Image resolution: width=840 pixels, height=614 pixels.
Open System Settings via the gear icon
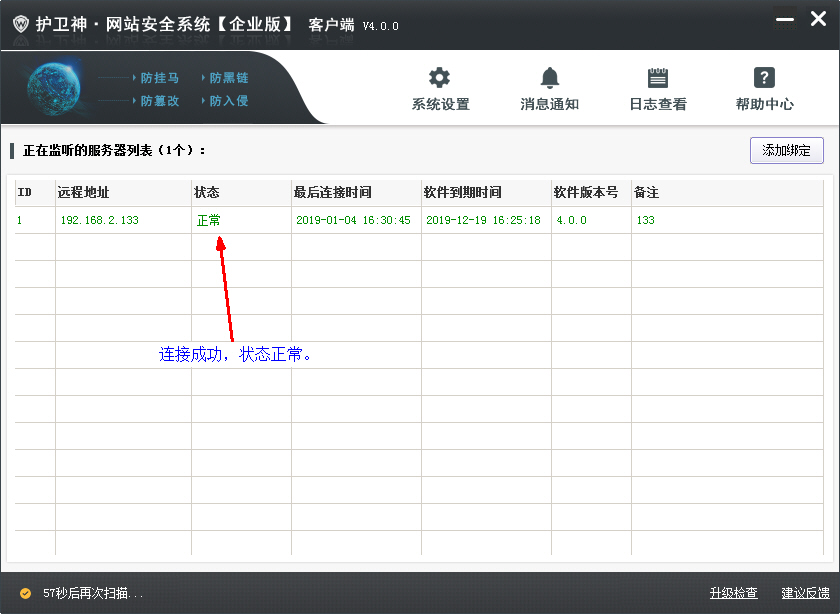point(440,79)
